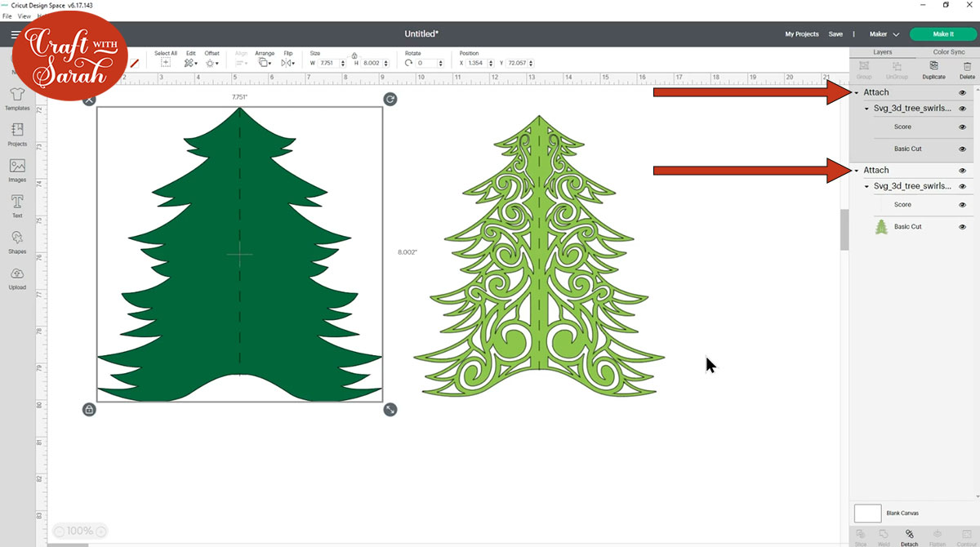Click the Slice tool
Viewport: 980px width, 547px height.
pos(860,537)
